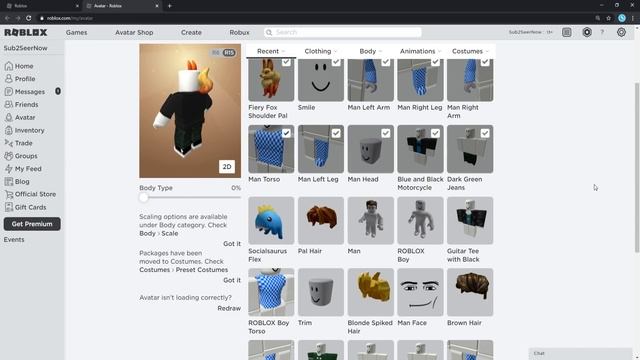Click the Get Premium button

[x=32, y=224]
